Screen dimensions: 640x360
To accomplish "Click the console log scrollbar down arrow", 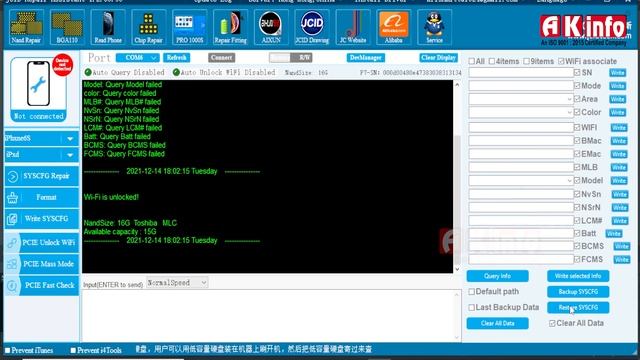I will pos(457,269).
